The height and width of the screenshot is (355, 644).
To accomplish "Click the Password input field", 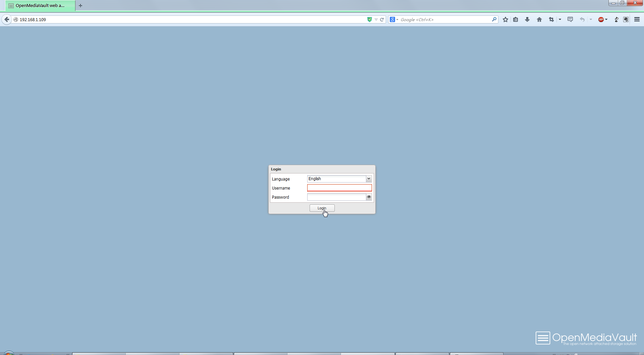I will click(336, 197).
